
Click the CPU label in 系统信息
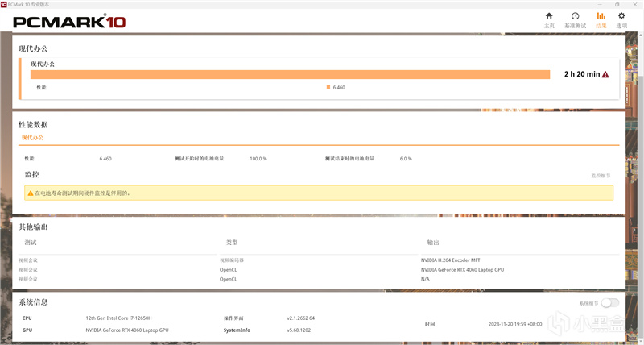(x=27, y=318)
